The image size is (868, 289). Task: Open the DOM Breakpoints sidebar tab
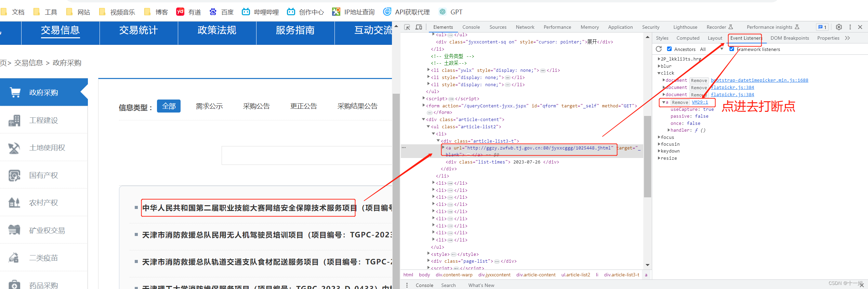[x=789, y=38]
